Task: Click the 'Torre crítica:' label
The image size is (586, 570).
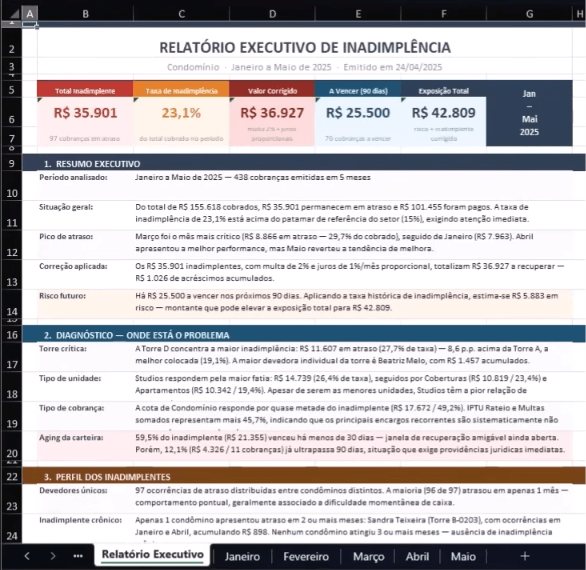Action: (63, 348)
